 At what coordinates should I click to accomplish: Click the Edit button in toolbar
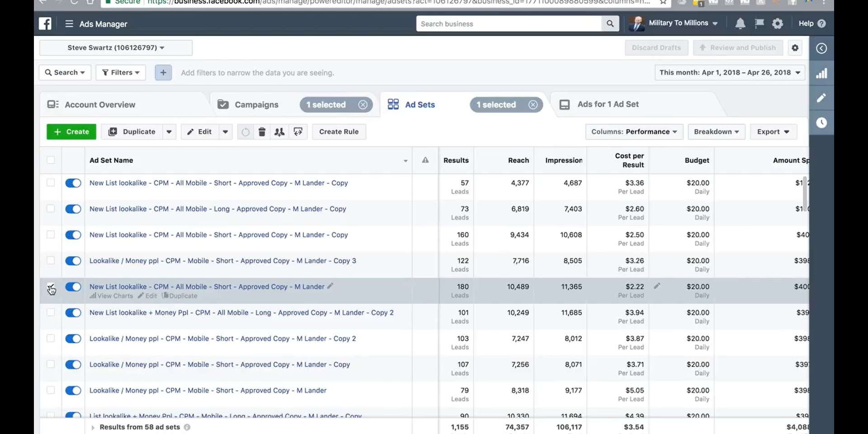click(x=200, y=132)
